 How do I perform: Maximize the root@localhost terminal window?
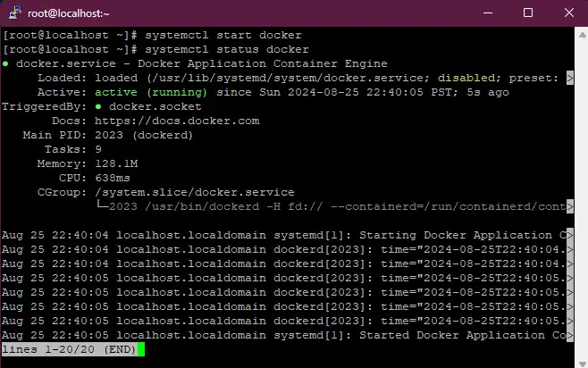[x=528, y=13]
